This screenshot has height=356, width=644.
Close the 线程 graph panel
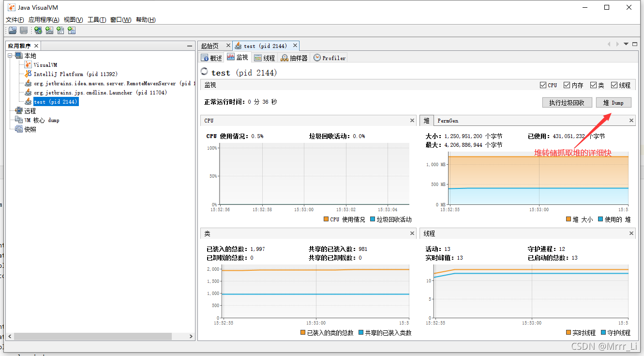[631, 233]
